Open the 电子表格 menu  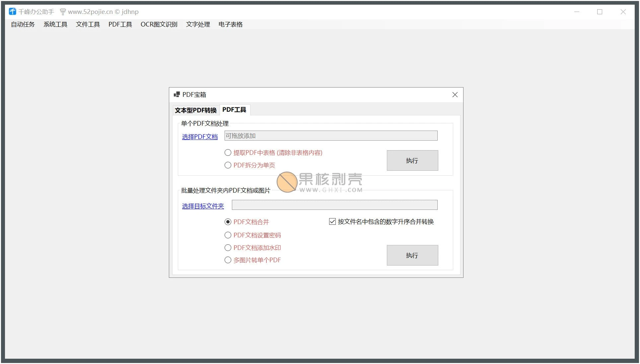[x=231, y=25]
